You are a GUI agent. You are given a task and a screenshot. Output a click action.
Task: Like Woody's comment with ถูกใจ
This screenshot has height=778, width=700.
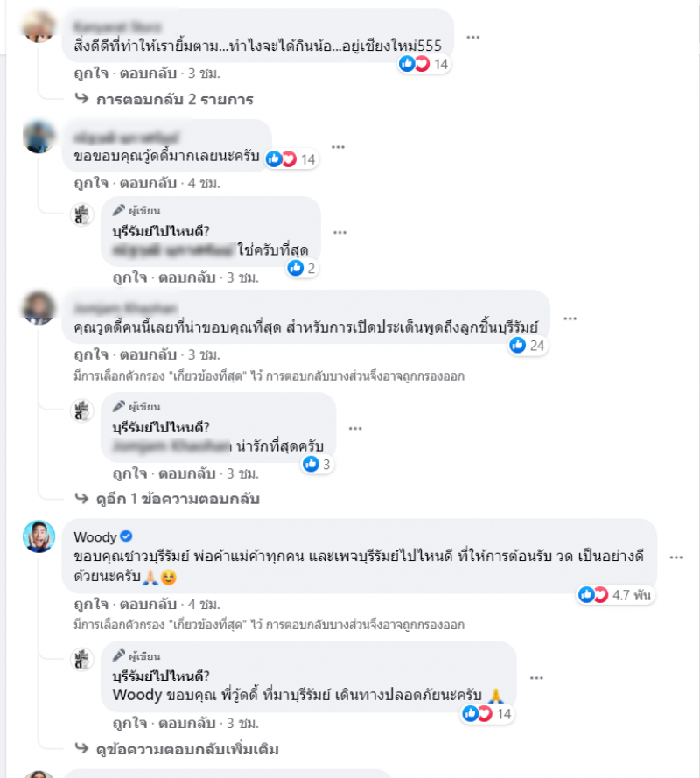click(x=91, y=605)
